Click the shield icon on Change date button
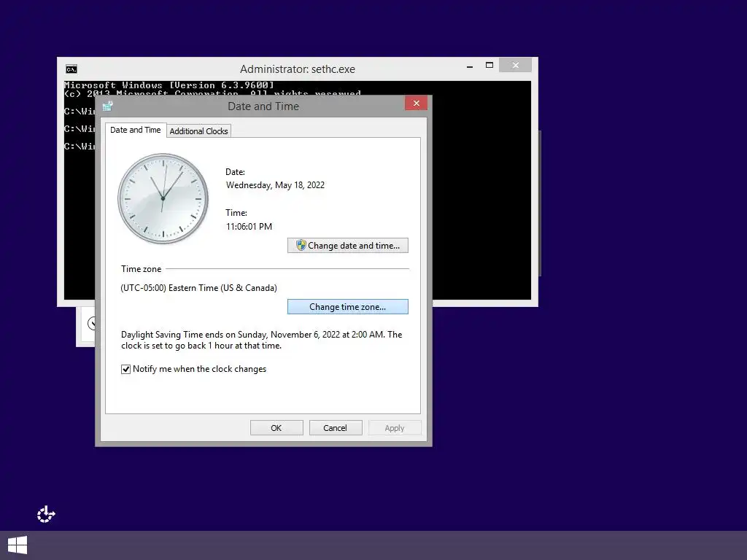This screenshot has height=560, width=747. [301, 245]
